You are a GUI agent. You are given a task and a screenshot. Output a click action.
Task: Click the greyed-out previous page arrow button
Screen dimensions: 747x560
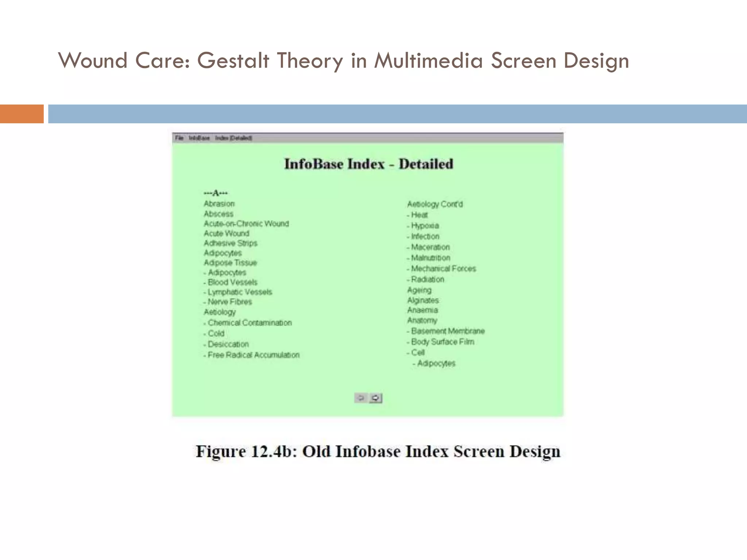360,398
